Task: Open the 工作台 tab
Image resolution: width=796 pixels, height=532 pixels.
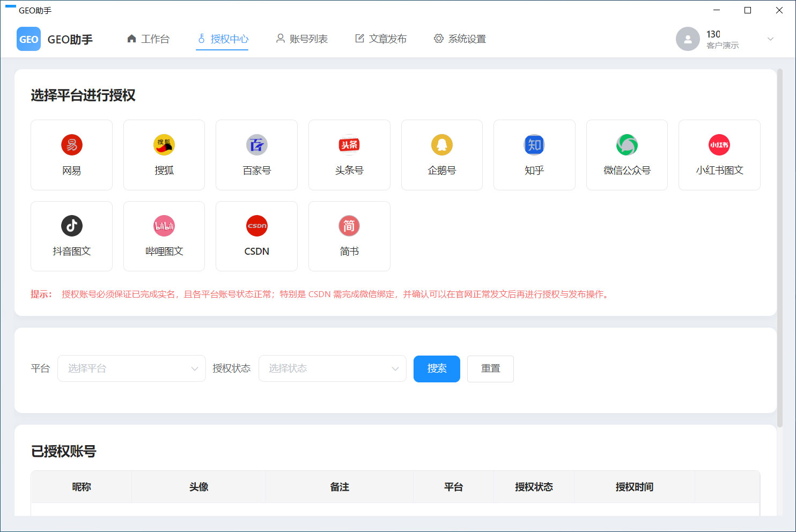Action: (148, 39)
